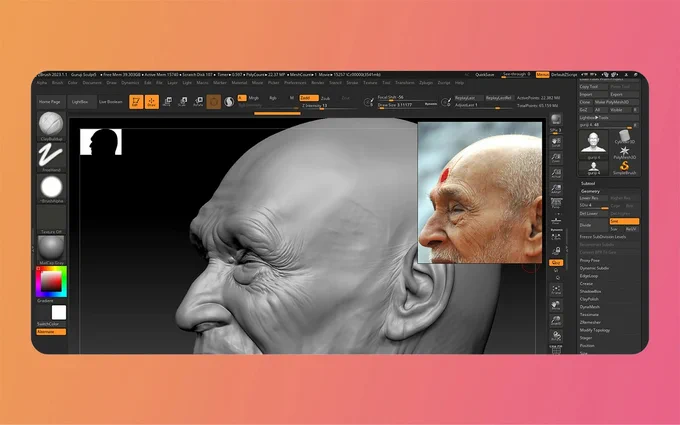The image size is (680, 425).
Task: Open LightBox browser
Action: (80, 102)
